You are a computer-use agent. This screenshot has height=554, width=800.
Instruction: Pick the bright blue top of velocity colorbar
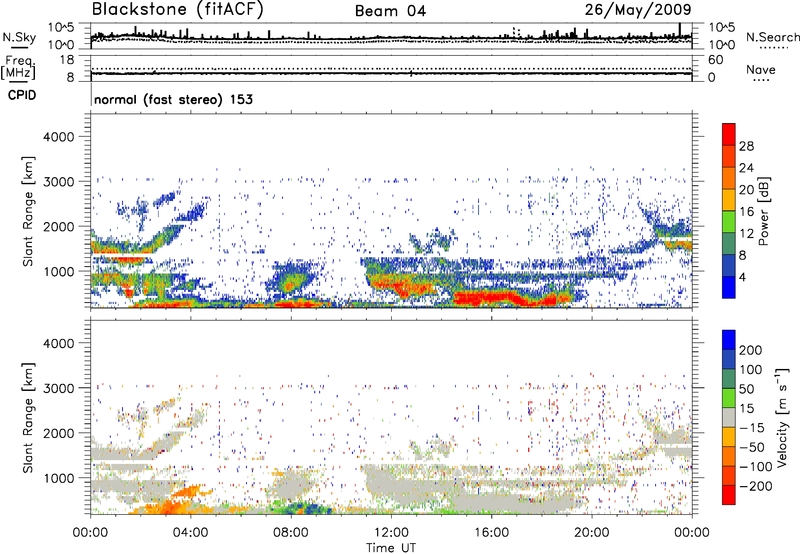pos(729,340)
